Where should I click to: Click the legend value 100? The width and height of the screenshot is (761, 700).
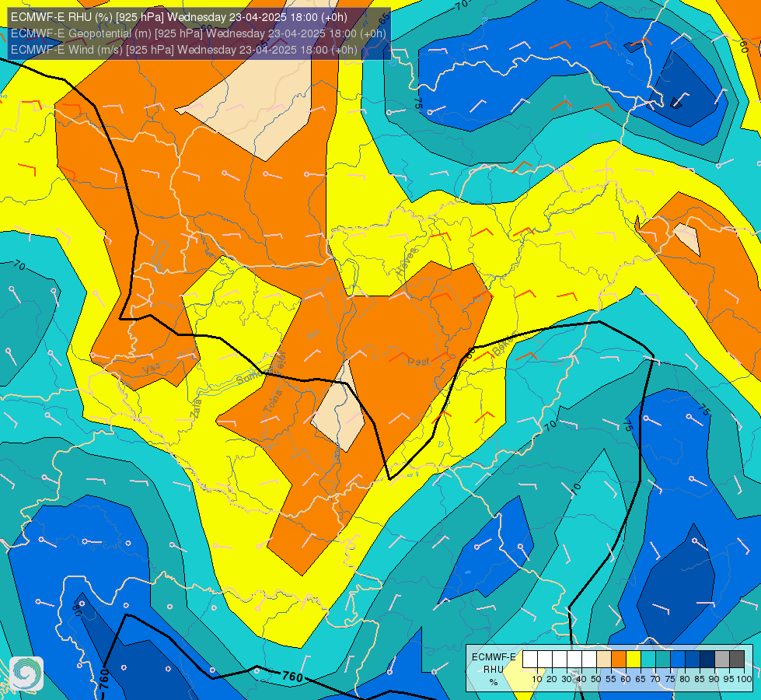pos(744,679)
